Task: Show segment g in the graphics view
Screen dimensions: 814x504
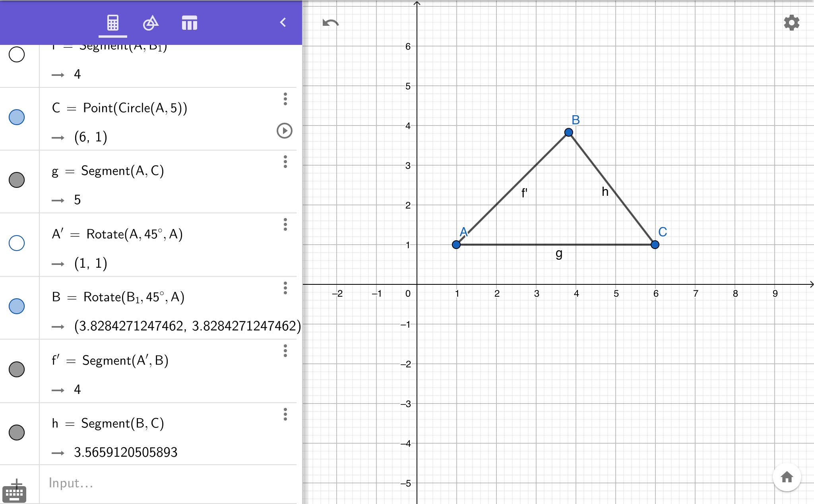Action: click(17, 180)
